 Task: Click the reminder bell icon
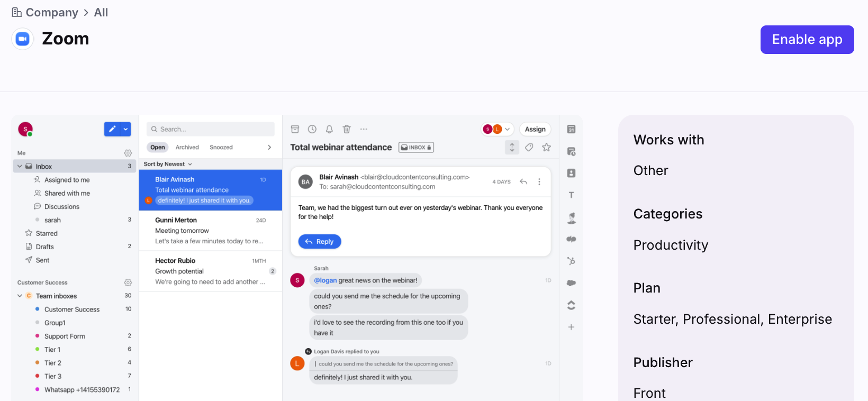click(x=329, y=129)
